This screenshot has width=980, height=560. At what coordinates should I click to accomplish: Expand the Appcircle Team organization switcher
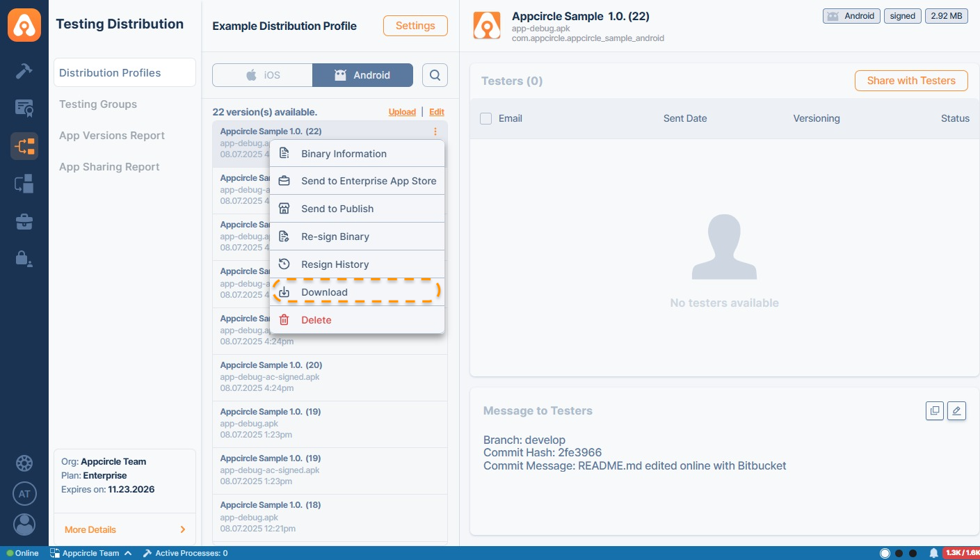(90, 553)
